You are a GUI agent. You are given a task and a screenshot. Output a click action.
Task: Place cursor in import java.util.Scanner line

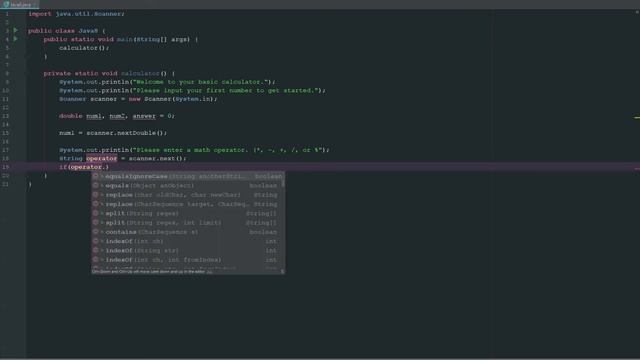point(76,14)
